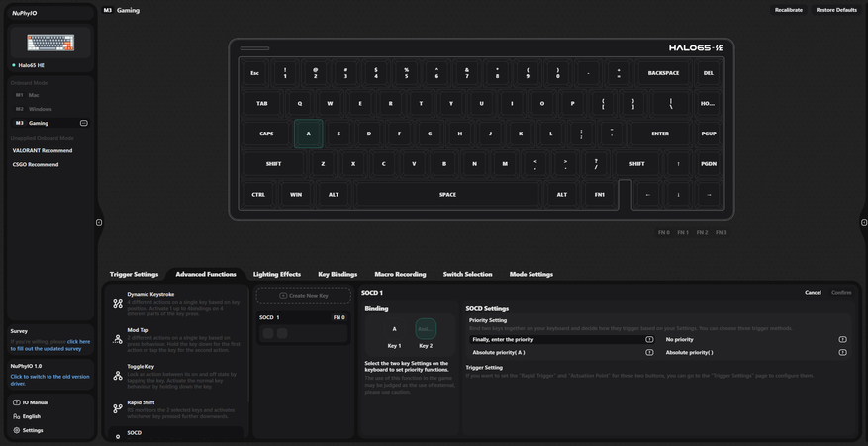Image resolution: width=868 pixels, height=446 pixels.
Task: Click the SPACE key on the keyboard
Action: tap(447, 194)
